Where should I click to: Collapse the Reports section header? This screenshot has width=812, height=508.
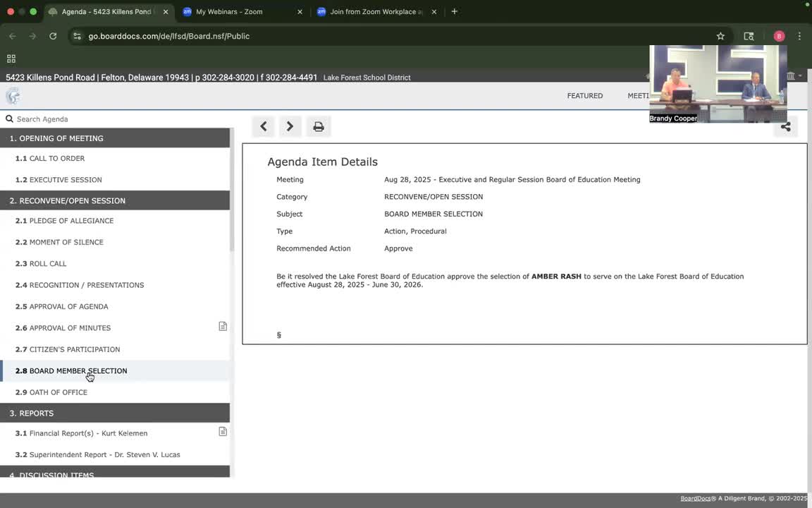115,413
